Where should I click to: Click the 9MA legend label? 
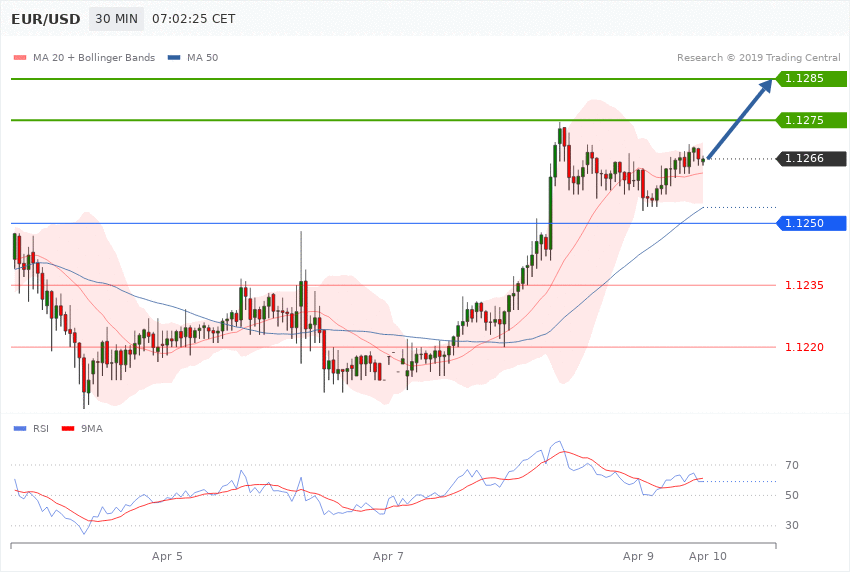(x=92, y=429)
